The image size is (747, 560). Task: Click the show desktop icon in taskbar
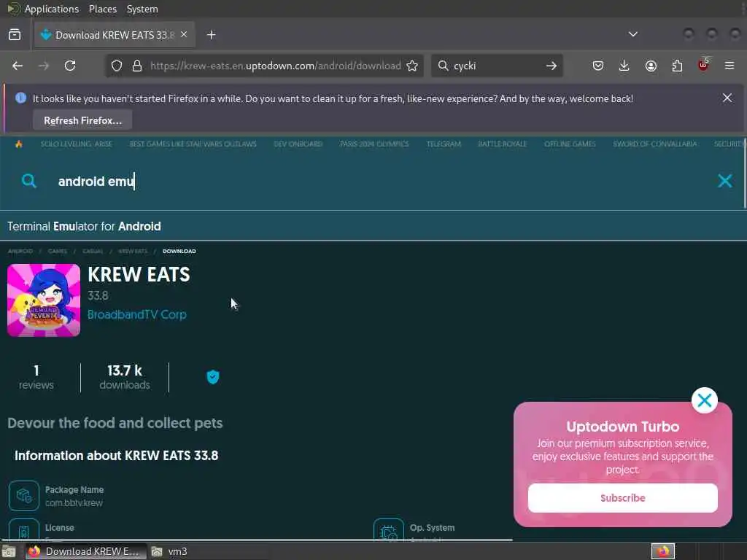click(9, 552)
